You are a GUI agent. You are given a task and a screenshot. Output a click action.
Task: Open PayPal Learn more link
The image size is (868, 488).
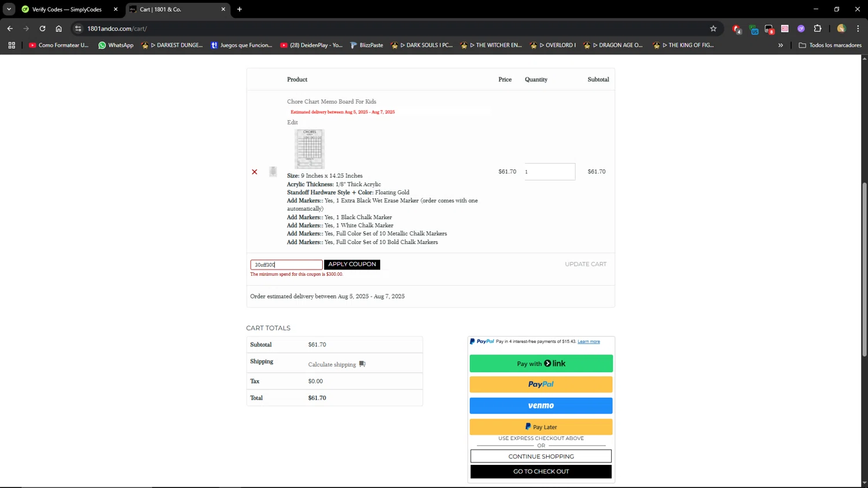click(x=589, y=342)
